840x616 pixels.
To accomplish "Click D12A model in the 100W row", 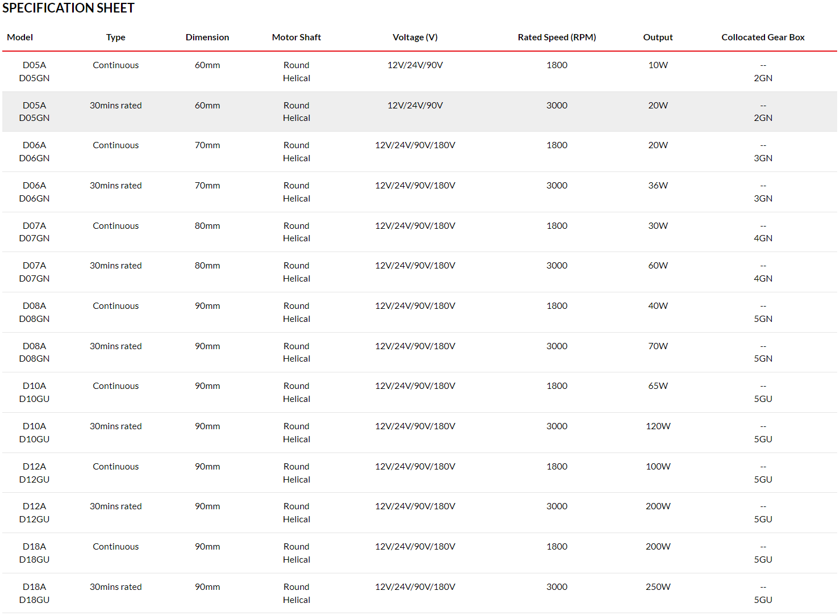I will (35, 466).
